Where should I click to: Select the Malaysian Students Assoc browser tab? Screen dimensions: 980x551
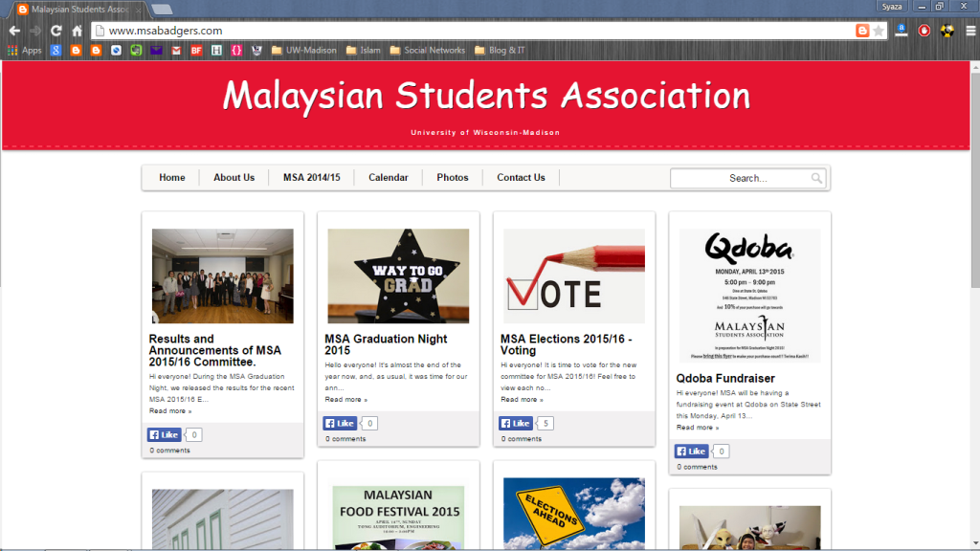78,10
